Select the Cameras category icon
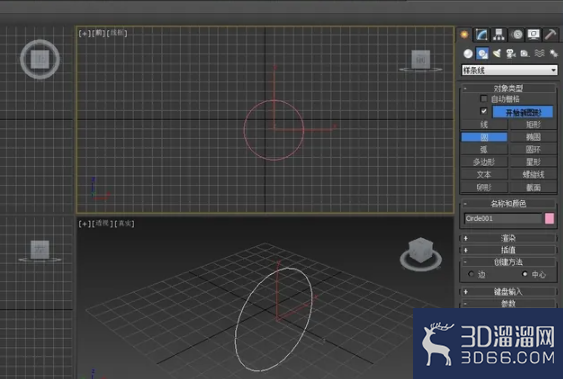 511,53
